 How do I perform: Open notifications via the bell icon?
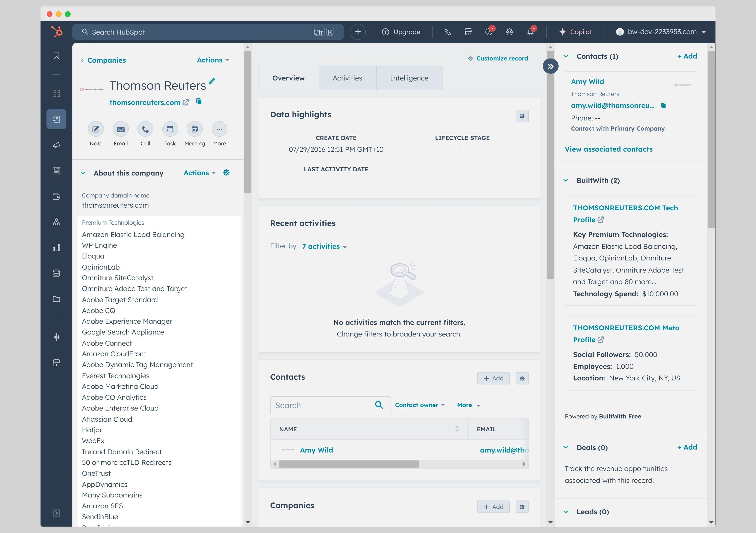point(530,32)
